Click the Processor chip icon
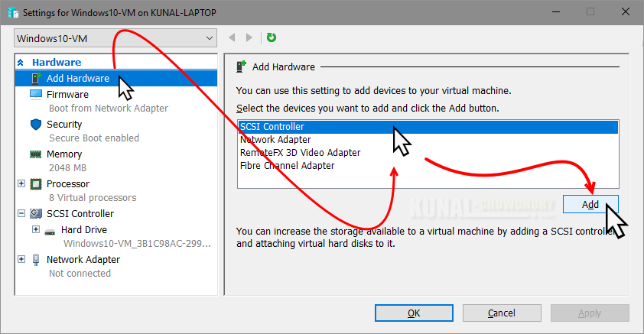The width and height of the screenshot is (644, 334). tap(36, 184)
